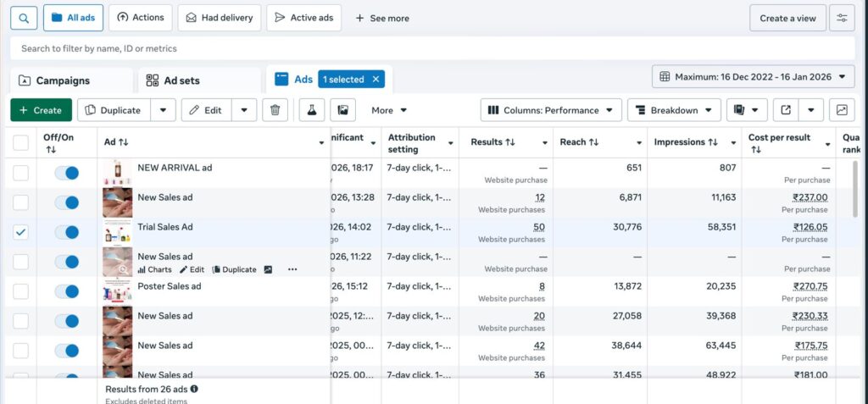Expand the Columns: Performance dropdown
Viewport: 868px width, 404px height.
(x=551, y=110)
